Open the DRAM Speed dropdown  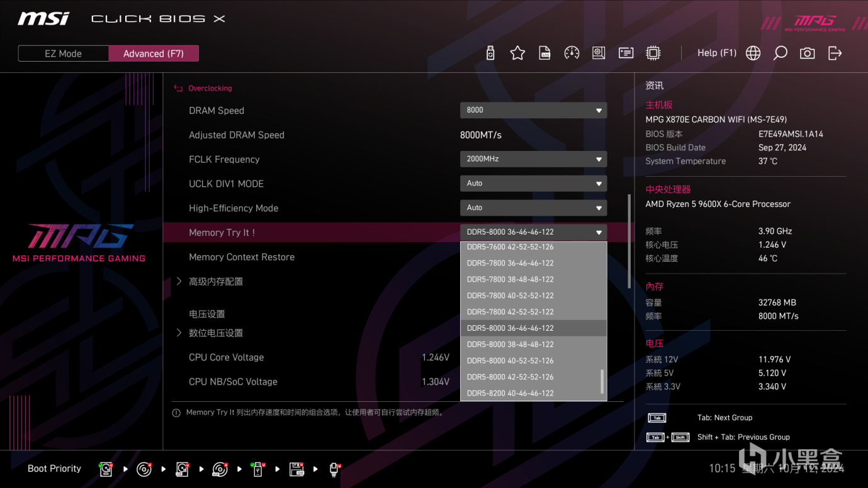point(534,110)
